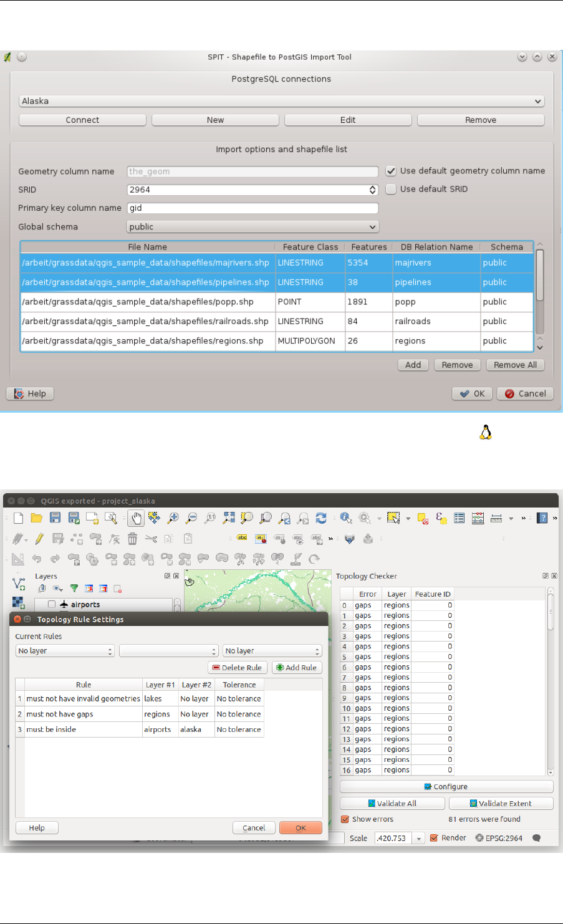Click the Feature Class column header
563x924 pixels.
point(310,247)
